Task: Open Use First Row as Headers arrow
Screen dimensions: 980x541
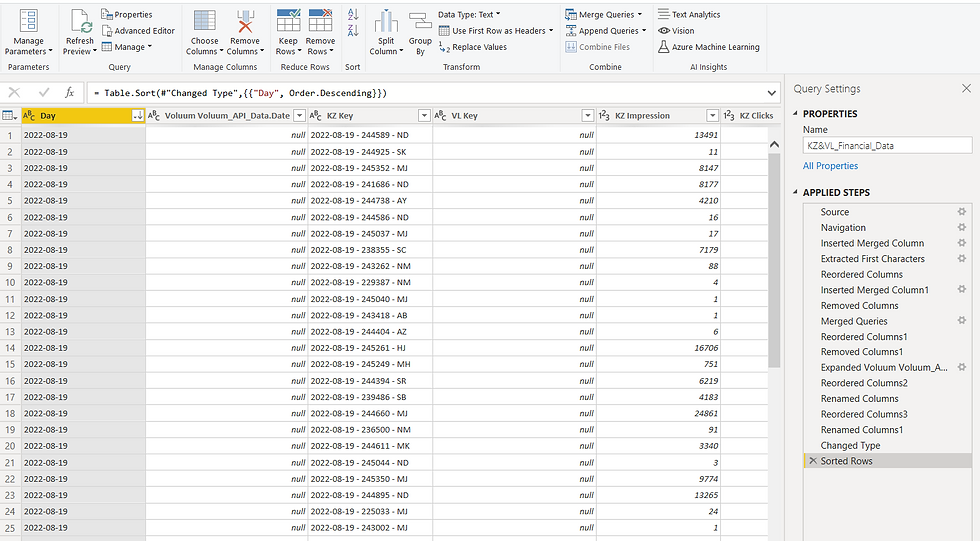Action: (x=551, y=31)
